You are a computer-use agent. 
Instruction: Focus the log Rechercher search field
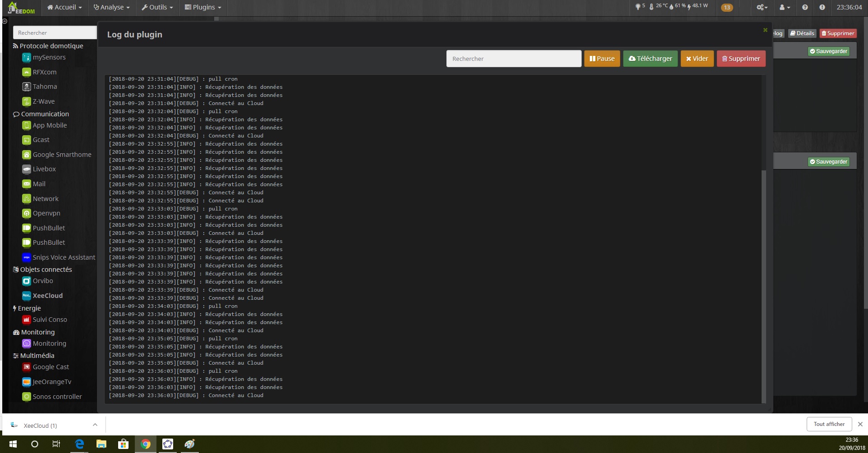514,59
